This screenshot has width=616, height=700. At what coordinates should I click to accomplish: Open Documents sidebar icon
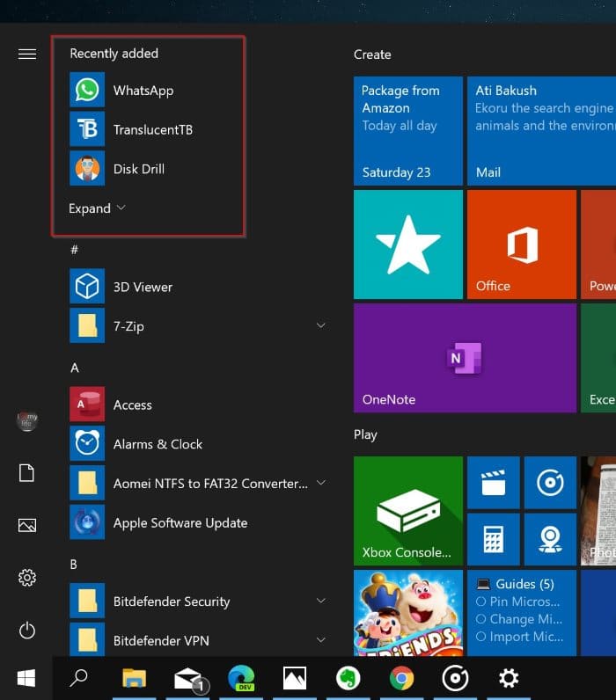coord(26,473)
